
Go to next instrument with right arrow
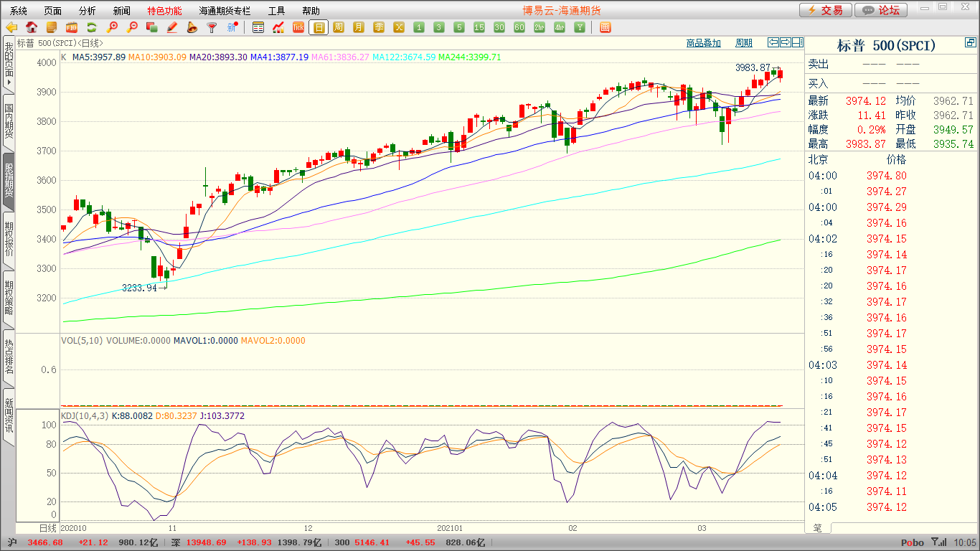[x=785, y=42]
